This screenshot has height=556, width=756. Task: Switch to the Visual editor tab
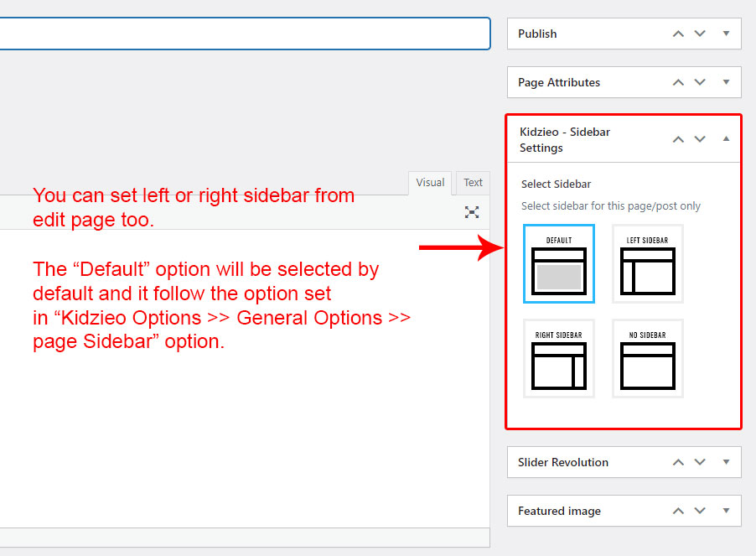(430, 183)
